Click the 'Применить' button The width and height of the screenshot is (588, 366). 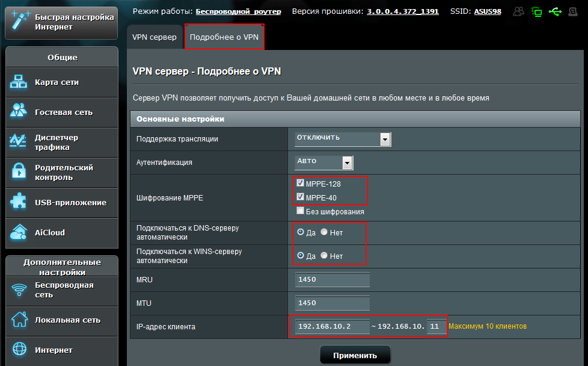[x=355, y=355]
